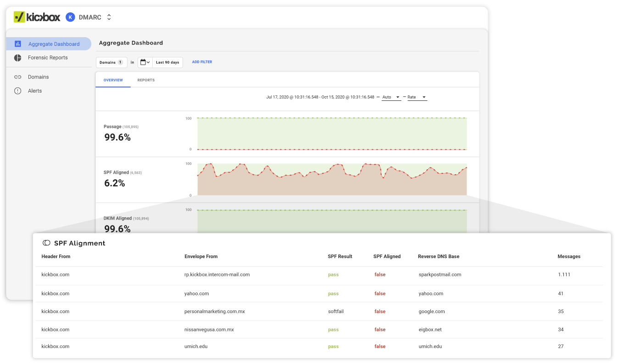Click the Domains link icon

tap(17, 77)
